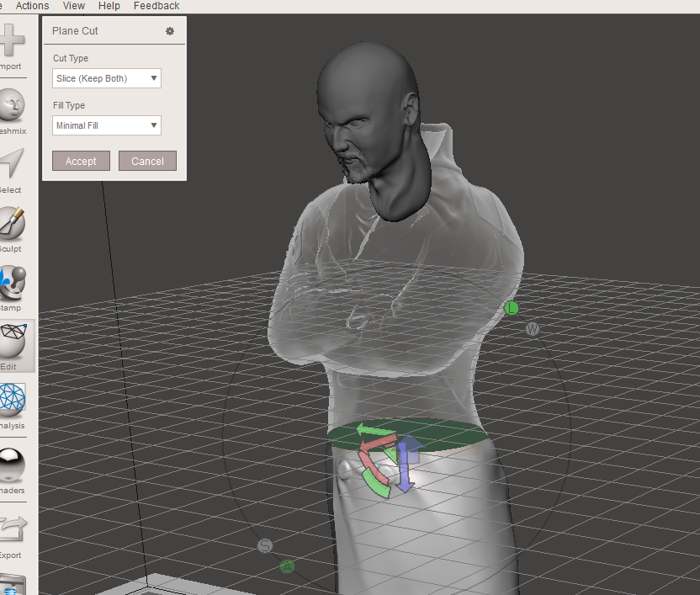Click the Fill Type label

(x=69, y=105)
